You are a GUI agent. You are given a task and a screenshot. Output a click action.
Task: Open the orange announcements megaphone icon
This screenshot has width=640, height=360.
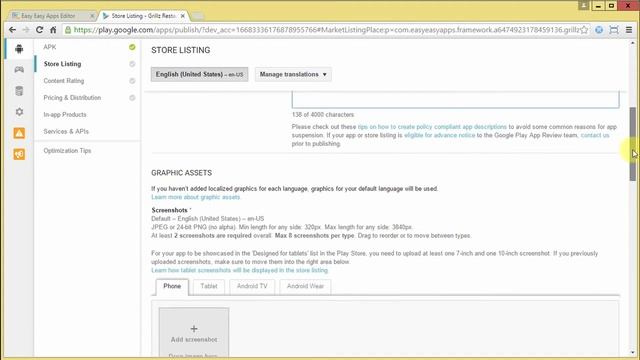point(19,154)
